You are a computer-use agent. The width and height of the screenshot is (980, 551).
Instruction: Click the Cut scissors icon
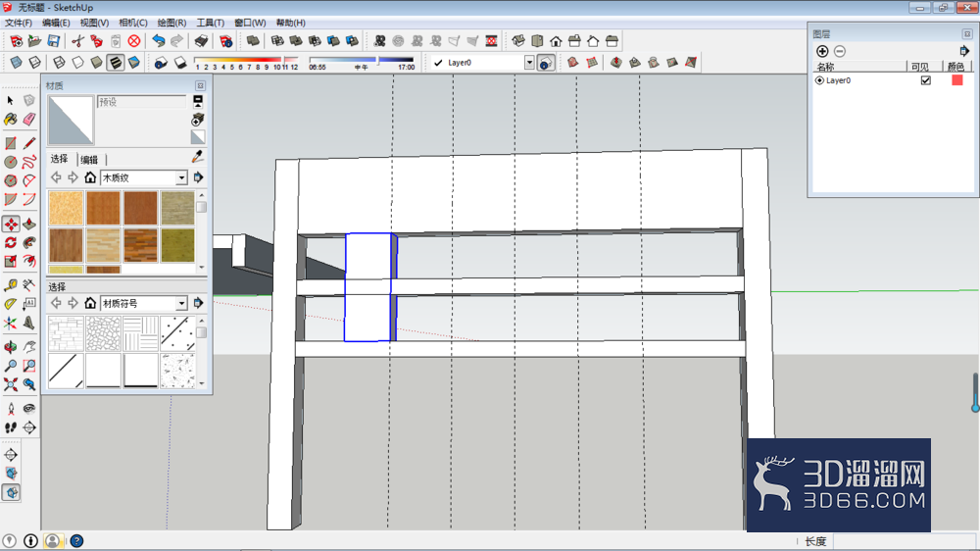[77, 41]
